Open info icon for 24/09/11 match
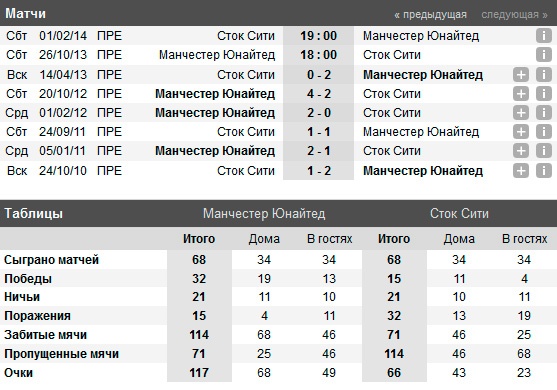This screenshot has height=390, width=557. click(544, 132)
